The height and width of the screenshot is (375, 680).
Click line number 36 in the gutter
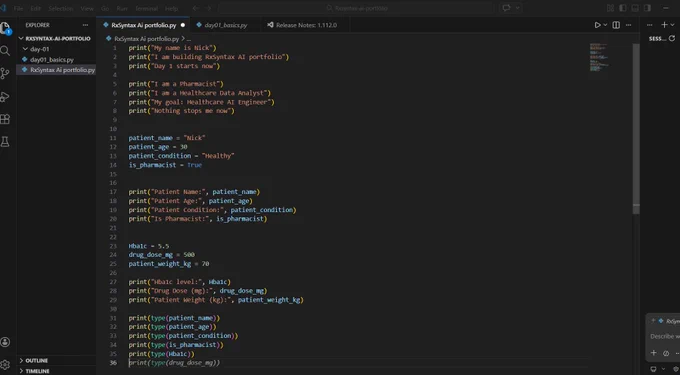(x=113, y=362)
